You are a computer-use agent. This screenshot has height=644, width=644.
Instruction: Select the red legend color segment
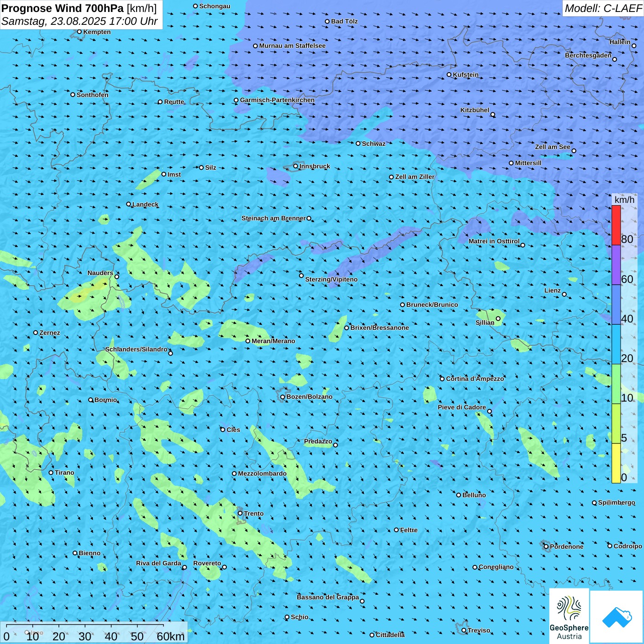coord(616,225)
